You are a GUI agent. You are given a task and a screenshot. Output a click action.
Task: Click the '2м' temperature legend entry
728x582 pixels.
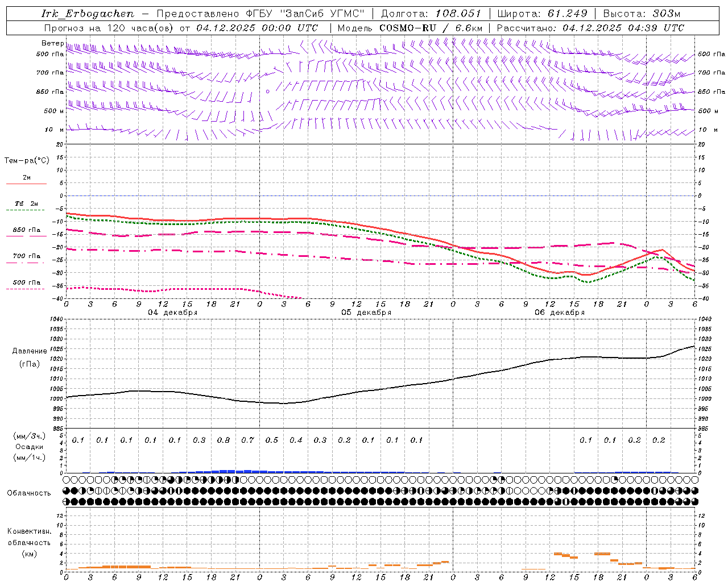click(x=27, y=178)
